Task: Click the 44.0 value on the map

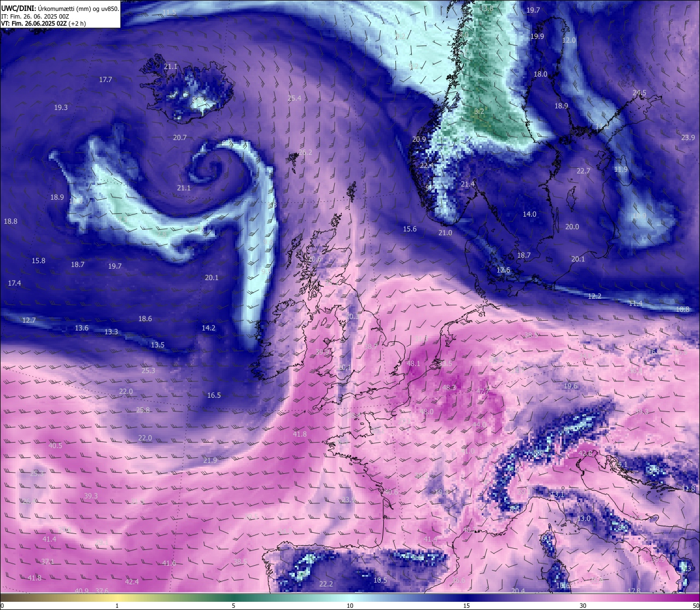Action: [x=479, y=425]
